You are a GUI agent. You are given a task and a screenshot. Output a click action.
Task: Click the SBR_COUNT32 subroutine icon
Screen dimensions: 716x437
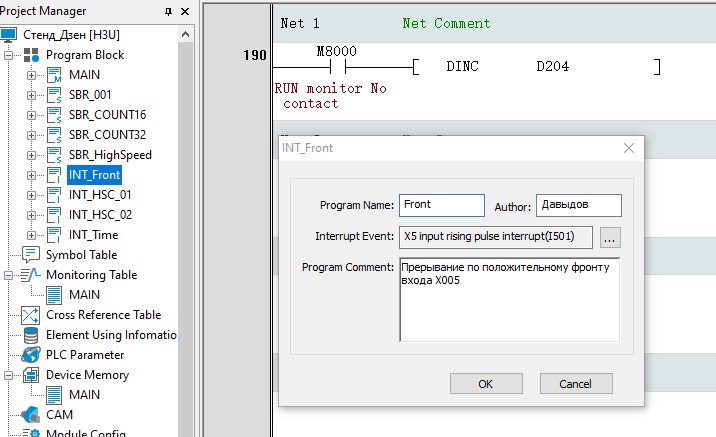click(x=54, y=135)
